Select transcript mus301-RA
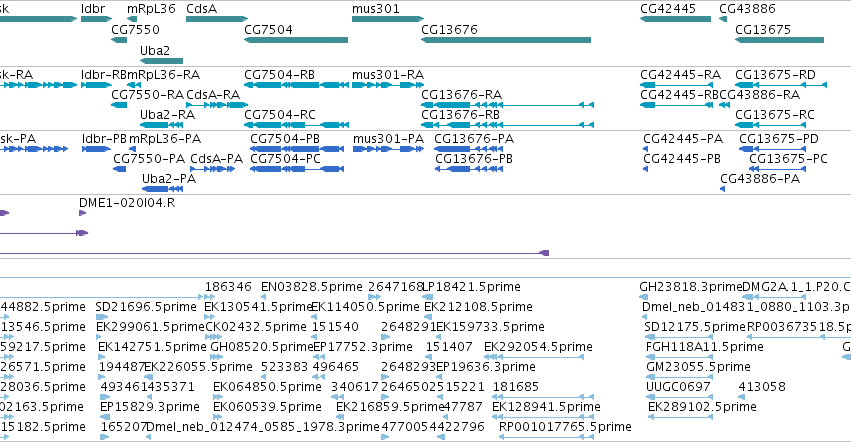 point(388,85)
